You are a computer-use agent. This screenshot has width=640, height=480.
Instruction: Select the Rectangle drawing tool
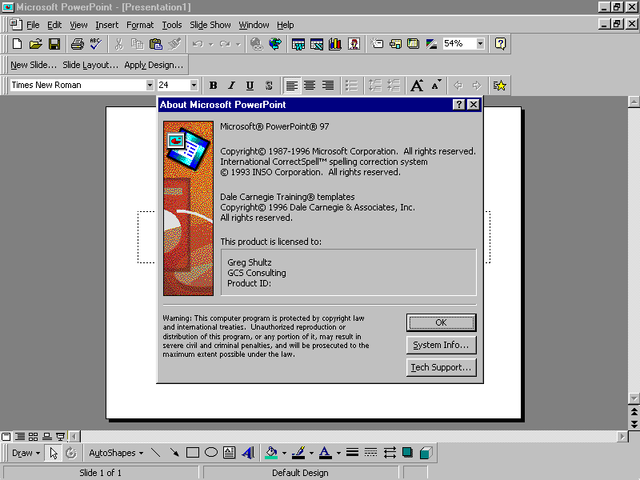tap(193, 453)
